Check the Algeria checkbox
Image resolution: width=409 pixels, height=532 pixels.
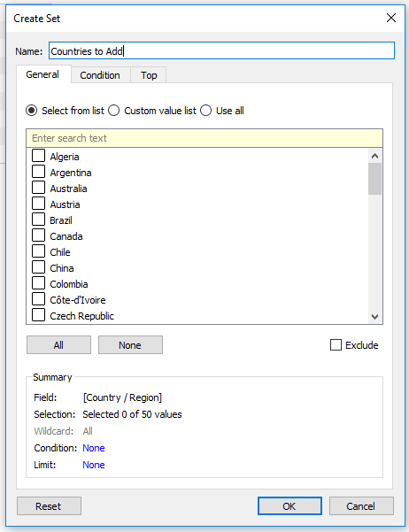tap(38, 156)
